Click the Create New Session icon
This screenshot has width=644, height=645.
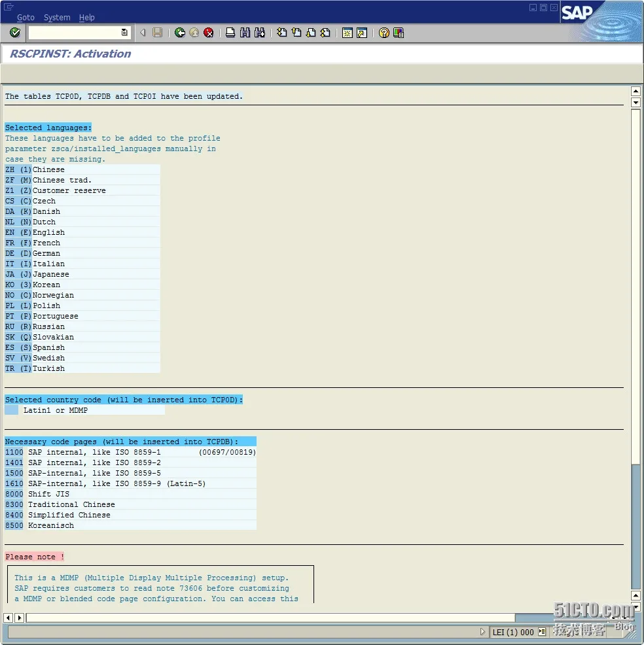(x=348, y=33)
